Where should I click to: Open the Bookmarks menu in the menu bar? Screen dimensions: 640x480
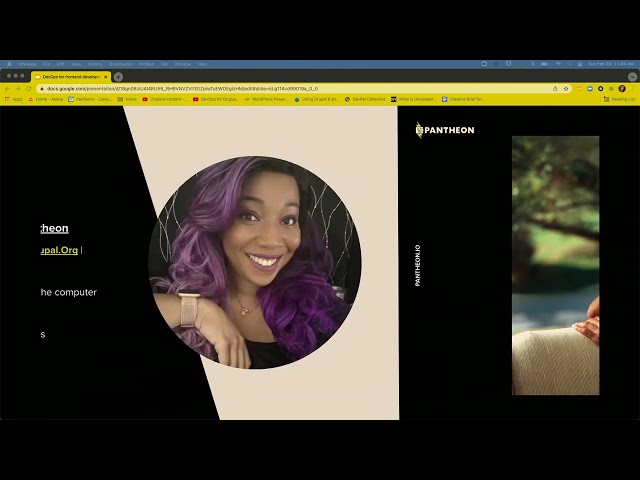120,64
